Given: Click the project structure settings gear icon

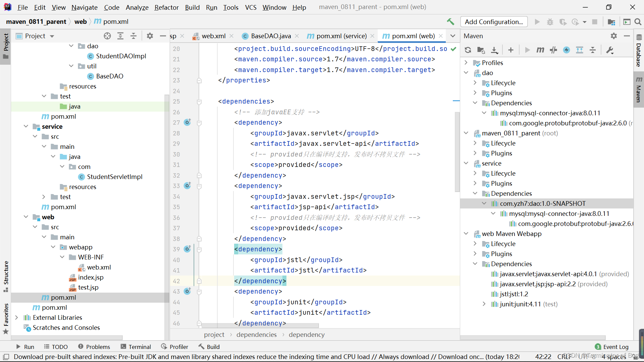Looking at the screenshot, I should (x=150, y=36).
